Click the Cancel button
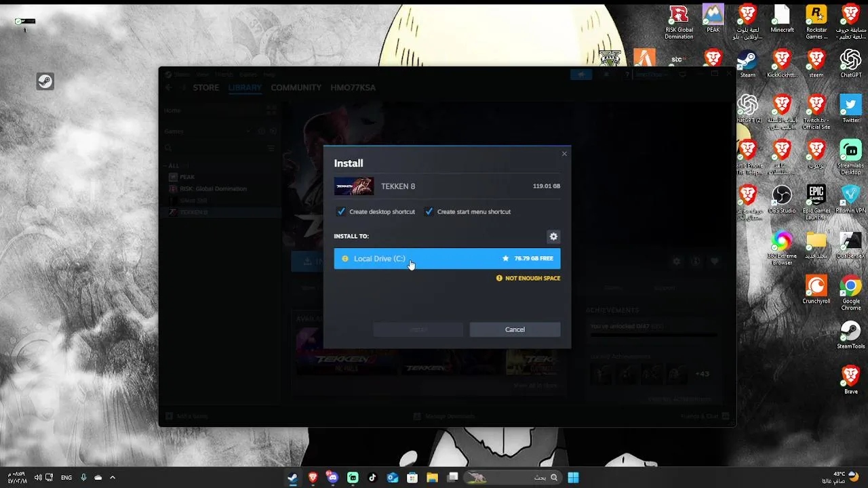The image size is (868, 488). point(515,329)
